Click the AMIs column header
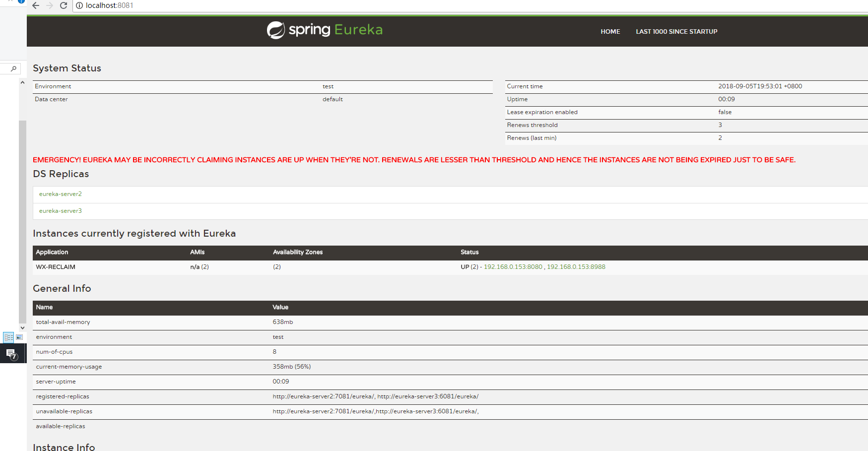This screenshot has height=451, width=868. click(x=197, y=252)
